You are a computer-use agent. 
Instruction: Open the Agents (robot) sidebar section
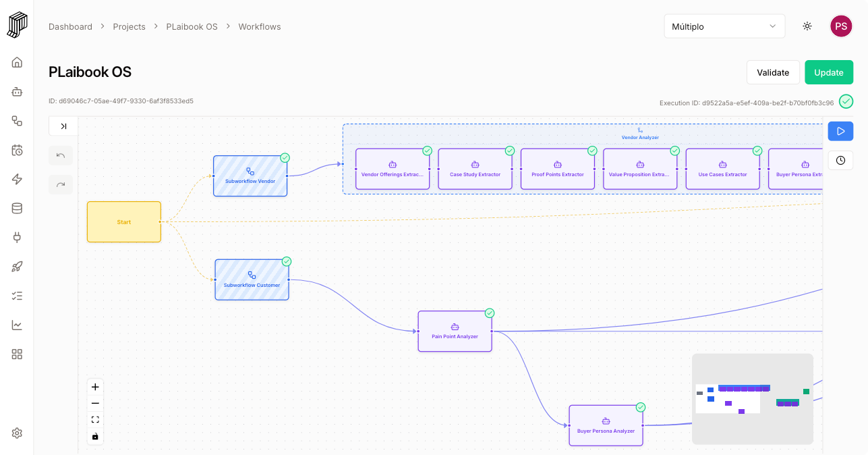(x=17, y=92)
